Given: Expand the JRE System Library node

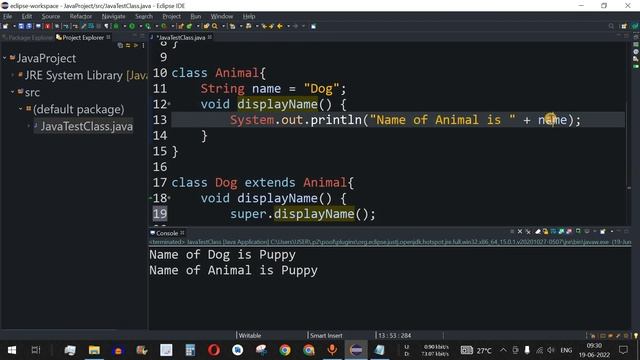Looking at the screenshot, I should pos(13,75).
